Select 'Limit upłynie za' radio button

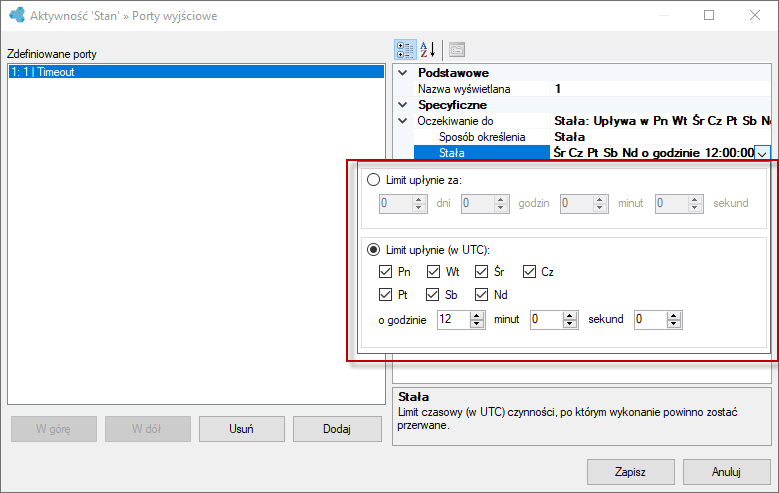coord(373,179)
